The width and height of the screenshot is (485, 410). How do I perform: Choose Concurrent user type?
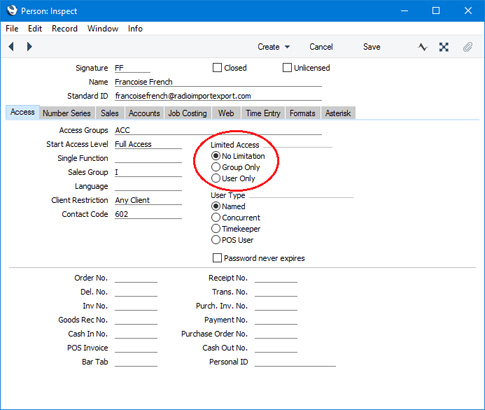coord(216,218)
